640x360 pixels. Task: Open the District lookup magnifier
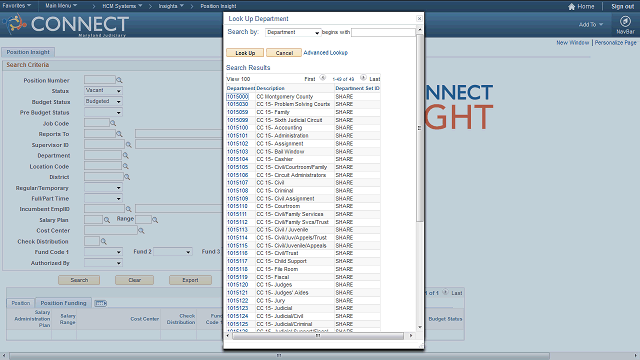(127, 177)
